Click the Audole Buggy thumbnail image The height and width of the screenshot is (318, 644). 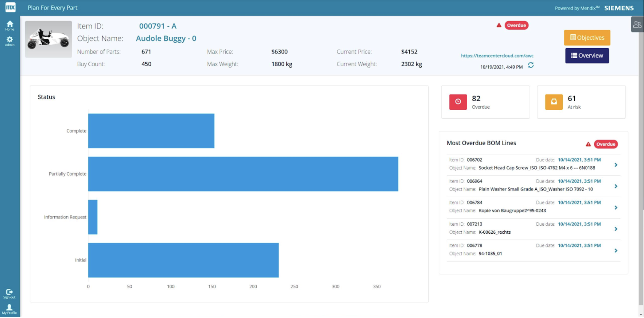click(x=49, y=39)
